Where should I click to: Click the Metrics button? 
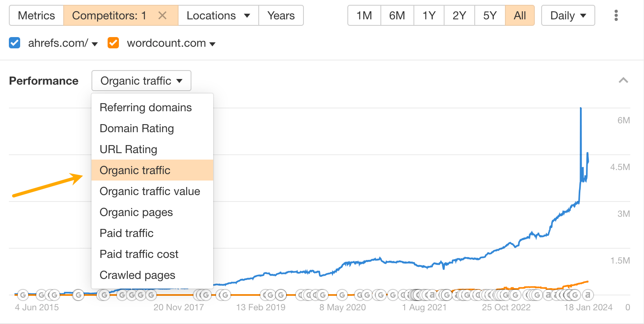pos(36,15)
